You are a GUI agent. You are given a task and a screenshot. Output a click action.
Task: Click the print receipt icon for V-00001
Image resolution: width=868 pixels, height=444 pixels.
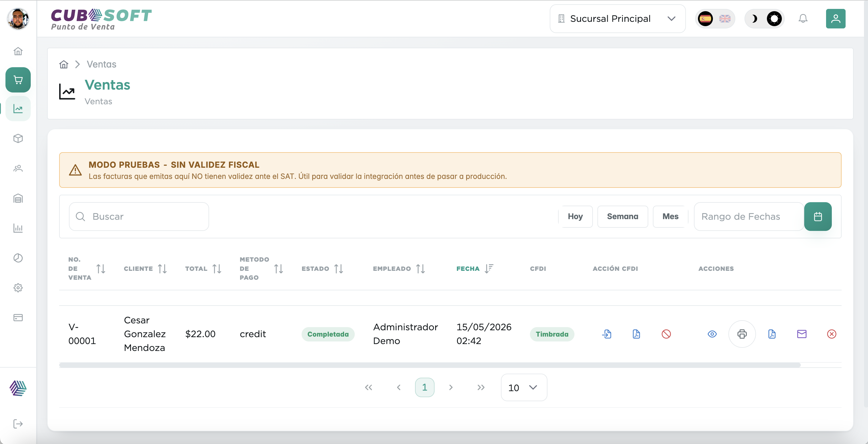tap(742, 334)
